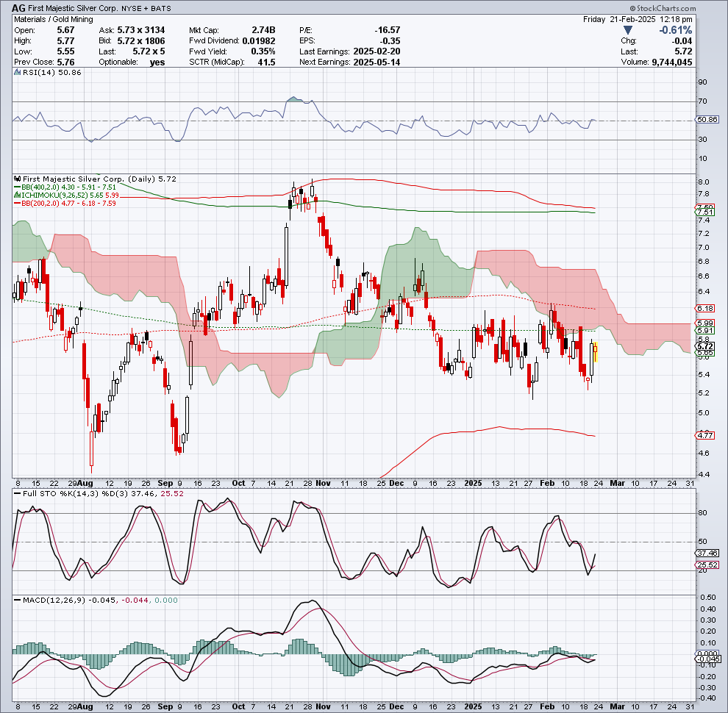Click the Bid quote 5.72 x 1806
Viewport: 728px width, 713px height.
[140, 41]
